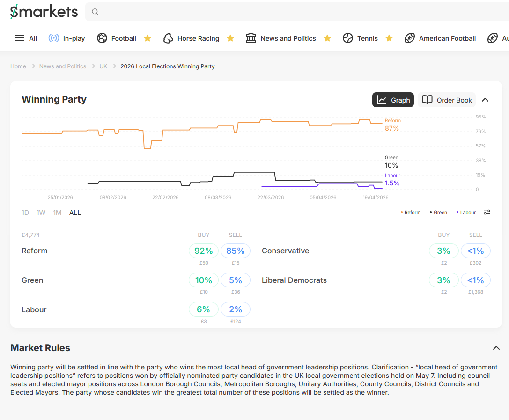Go to UK breadcrumb link
Viewport: 509px width, 420px height.
click(x=103, y=66)
